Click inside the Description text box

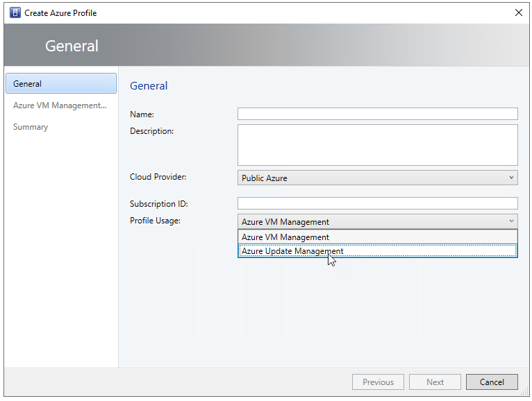pos(377,145)
